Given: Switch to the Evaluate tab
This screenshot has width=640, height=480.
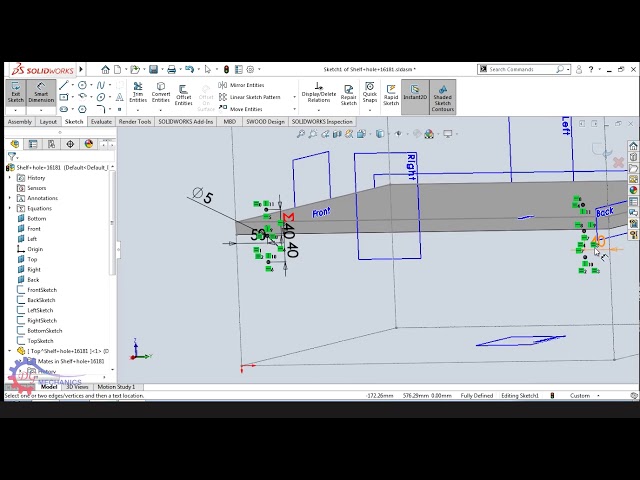Looking at the screenshot, I should [x=101, y=122].
